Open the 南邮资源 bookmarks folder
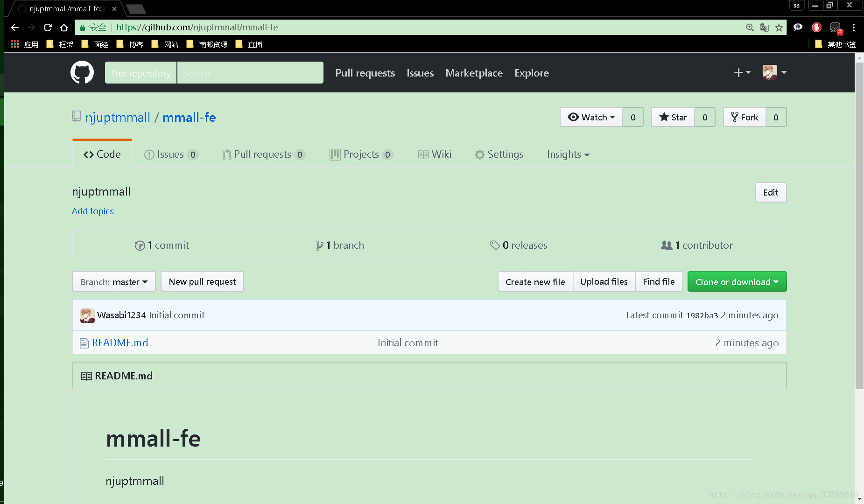This screenshot has width=864, height=504. click(x=207, y=44)
